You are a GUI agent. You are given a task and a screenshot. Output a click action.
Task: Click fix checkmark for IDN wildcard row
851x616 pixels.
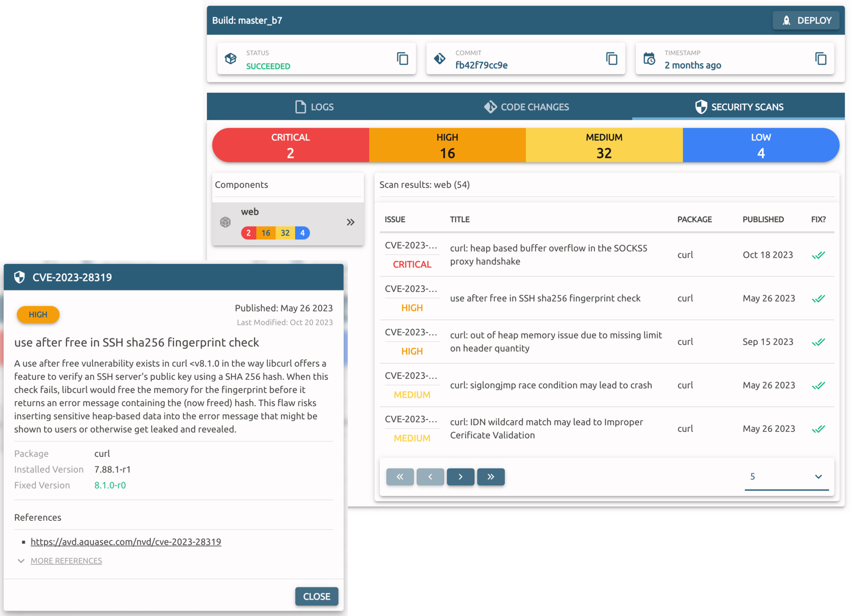(x=819, y=429)
